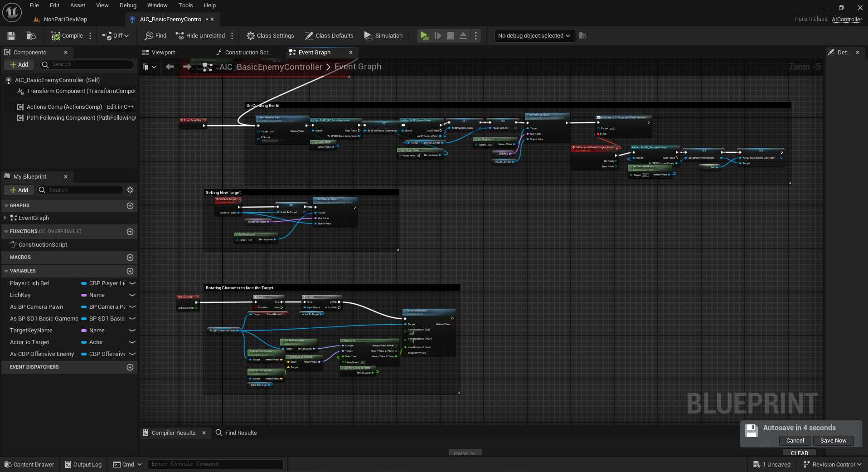
Task: Add a new function with plus icon
Action: point(130,232)
